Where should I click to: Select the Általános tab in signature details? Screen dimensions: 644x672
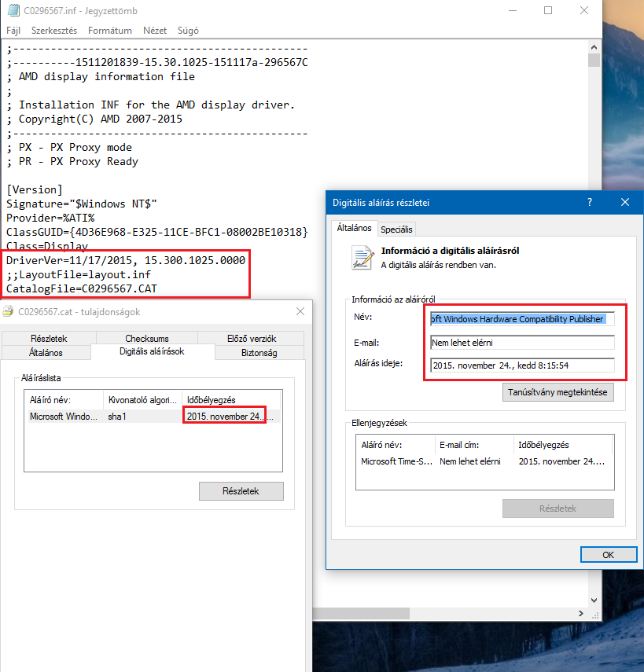click(x=354, y=228)
